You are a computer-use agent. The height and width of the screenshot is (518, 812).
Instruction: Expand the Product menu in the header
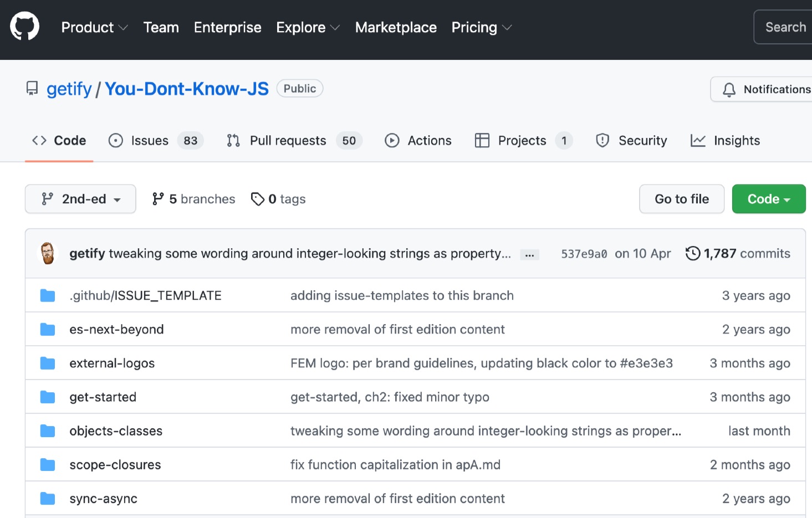tap(94, 27)
